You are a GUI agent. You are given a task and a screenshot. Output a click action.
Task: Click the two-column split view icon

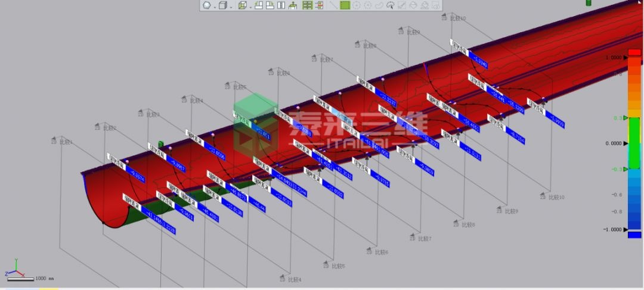tap(280, 5)
